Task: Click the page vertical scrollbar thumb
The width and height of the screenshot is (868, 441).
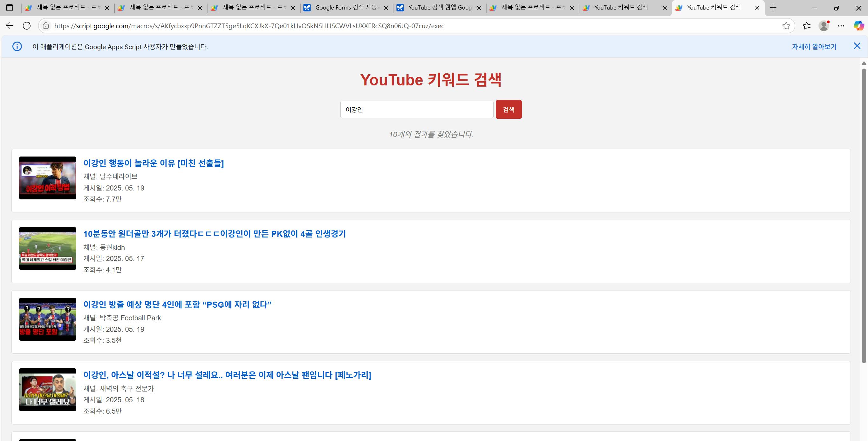Action: (x=864, y=216)
